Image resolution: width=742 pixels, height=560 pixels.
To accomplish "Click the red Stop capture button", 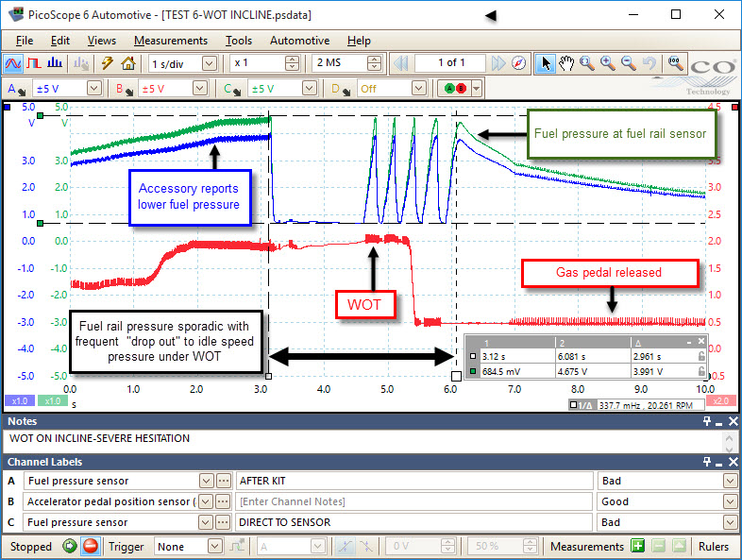I will coord(90,546).
